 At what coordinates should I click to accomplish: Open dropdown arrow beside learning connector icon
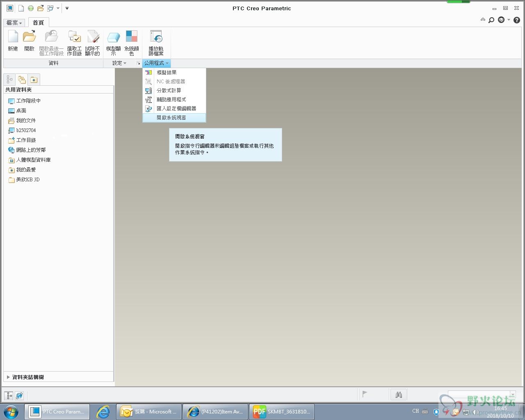click(x=509, y=20)
